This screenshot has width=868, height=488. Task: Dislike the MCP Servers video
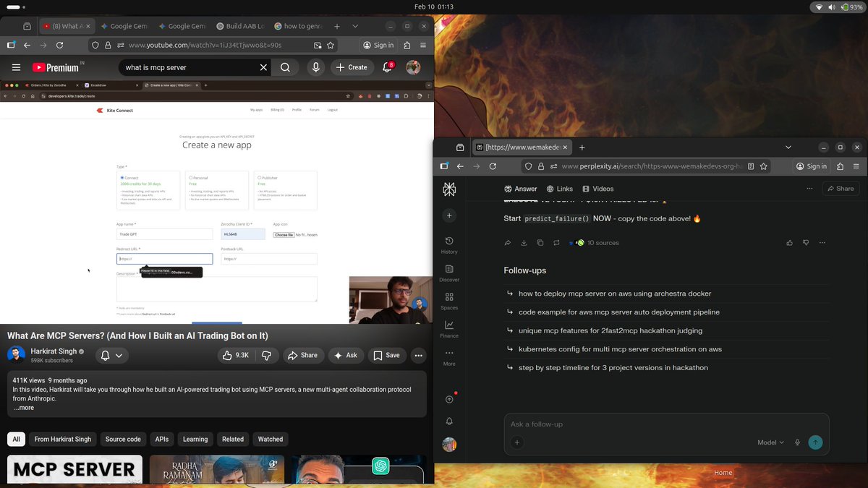click(266, 355)
